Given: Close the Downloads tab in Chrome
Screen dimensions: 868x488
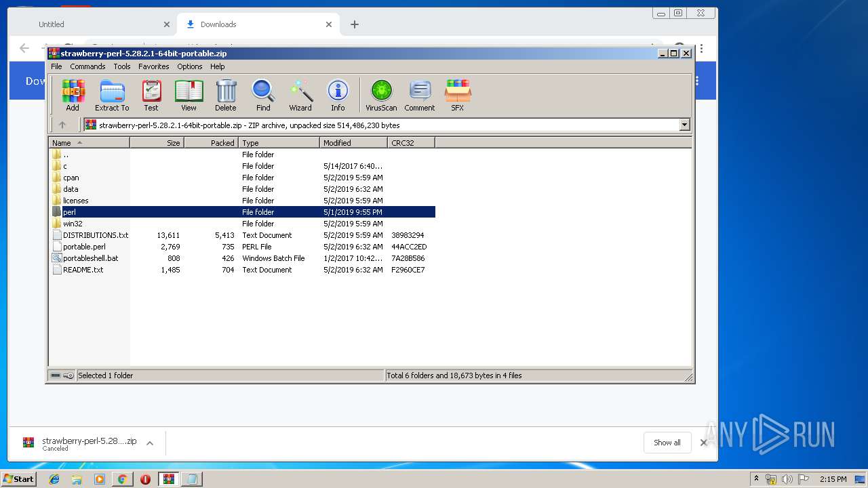Looking at the screenshot, I should coord(329,24).
